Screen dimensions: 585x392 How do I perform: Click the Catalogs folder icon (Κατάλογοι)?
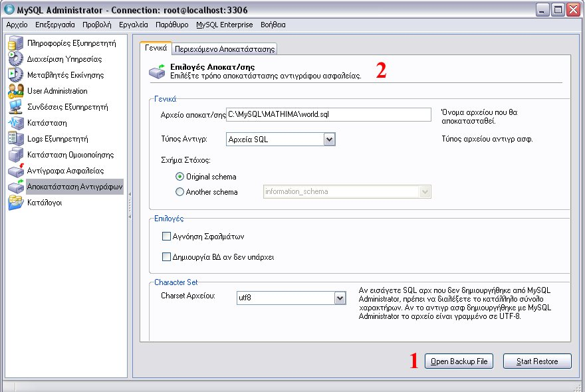pos(16,203)
